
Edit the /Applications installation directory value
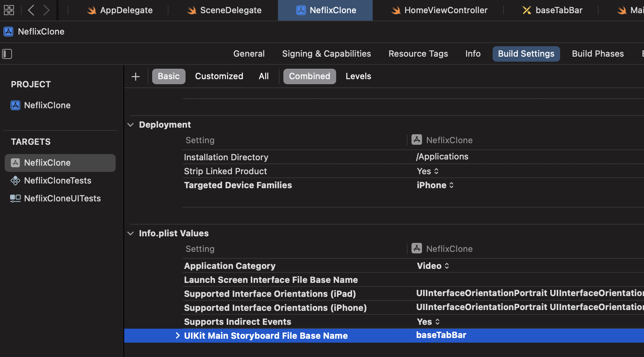pyautogui.click(x=442, y=156)
